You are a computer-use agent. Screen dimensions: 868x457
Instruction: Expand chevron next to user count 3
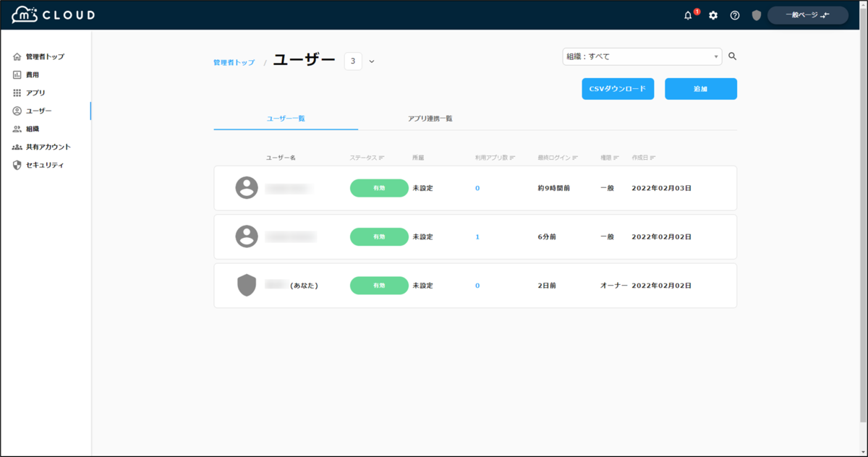pyautogui.click(x=372, y=61)
